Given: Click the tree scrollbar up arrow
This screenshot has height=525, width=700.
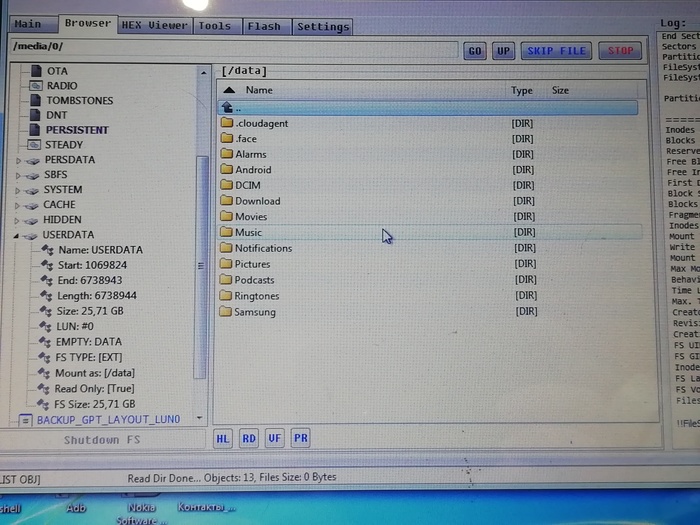Looking at the screenshot, I should 204,72.
